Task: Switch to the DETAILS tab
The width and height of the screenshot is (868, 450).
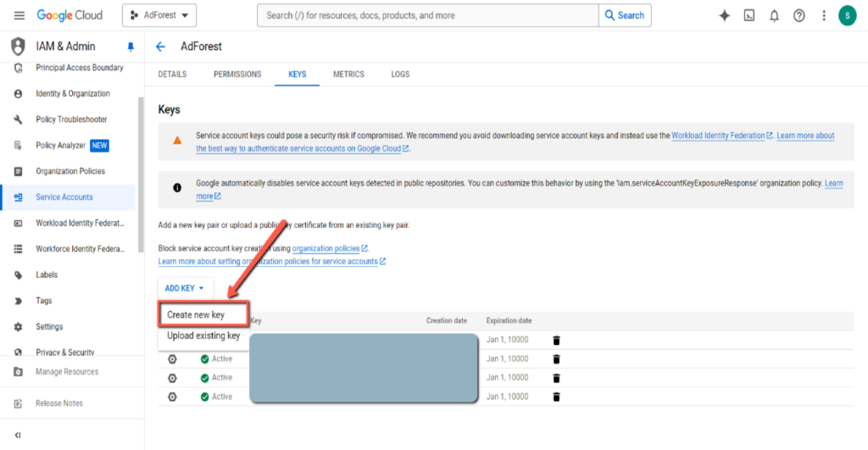Action: [172, 75]
